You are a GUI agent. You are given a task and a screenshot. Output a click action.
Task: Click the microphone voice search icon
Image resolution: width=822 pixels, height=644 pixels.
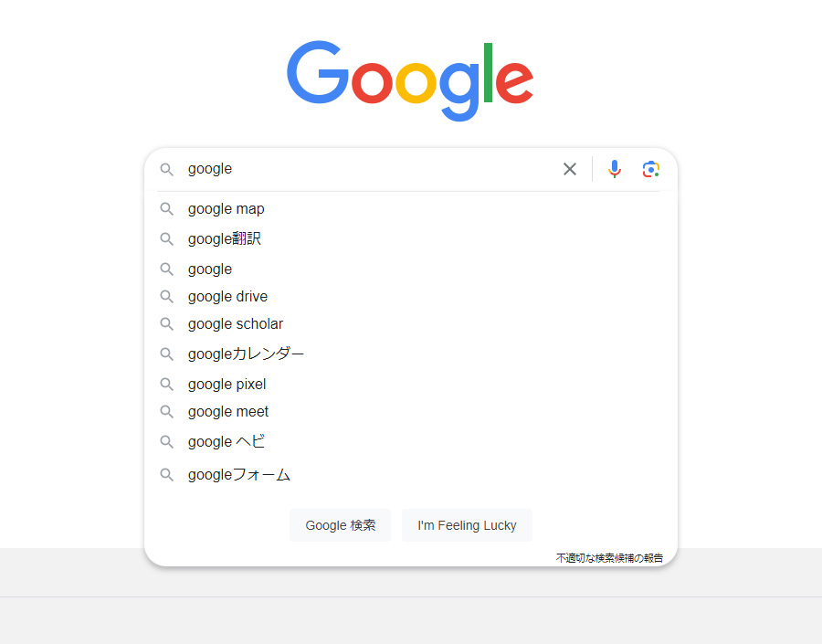(x=615, y=169)
